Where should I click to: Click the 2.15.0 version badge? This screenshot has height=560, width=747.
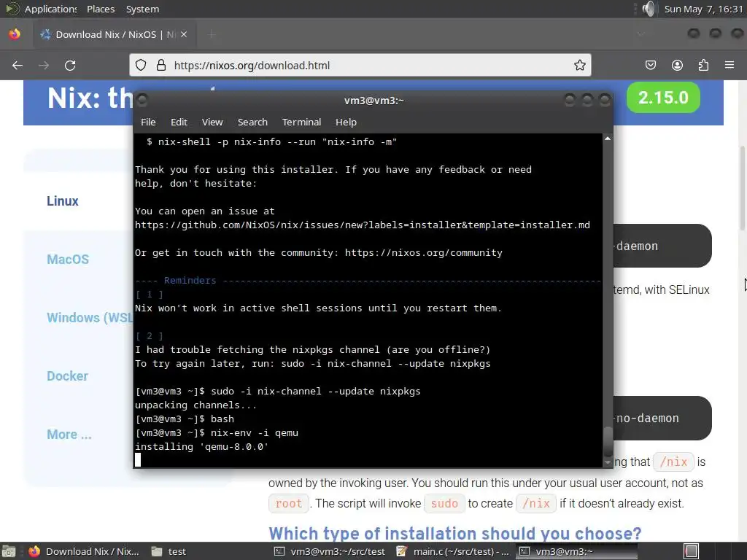(x=662, y=98)
